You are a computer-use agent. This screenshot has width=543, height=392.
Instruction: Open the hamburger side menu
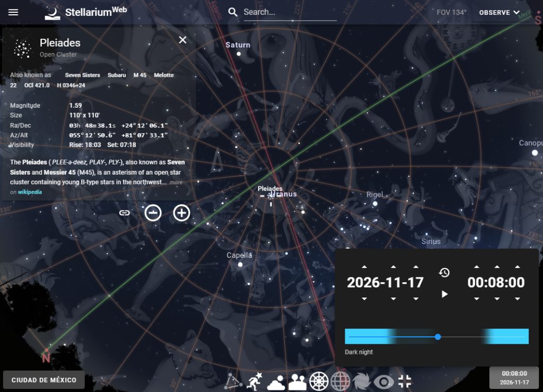point(13,12)
